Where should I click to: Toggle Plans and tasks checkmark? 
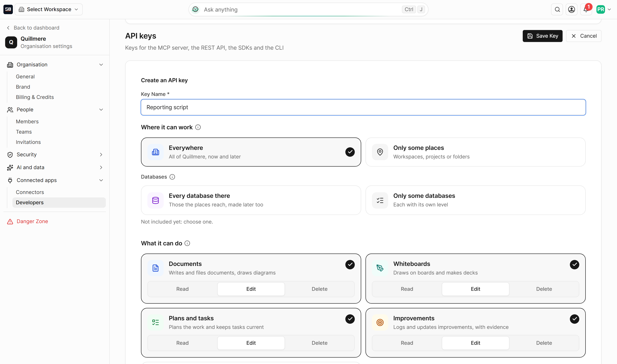(350, 319)
